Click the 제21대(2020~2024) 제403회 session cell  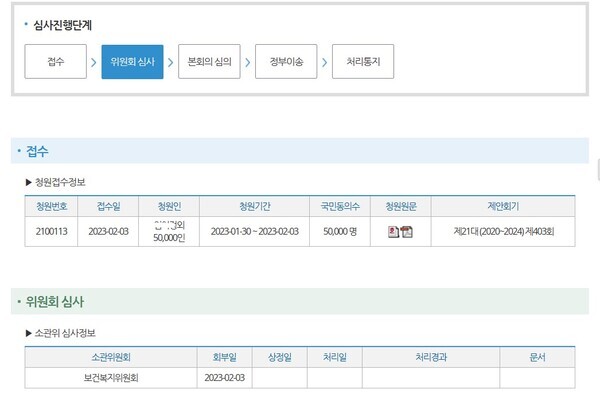pos(504,232)
